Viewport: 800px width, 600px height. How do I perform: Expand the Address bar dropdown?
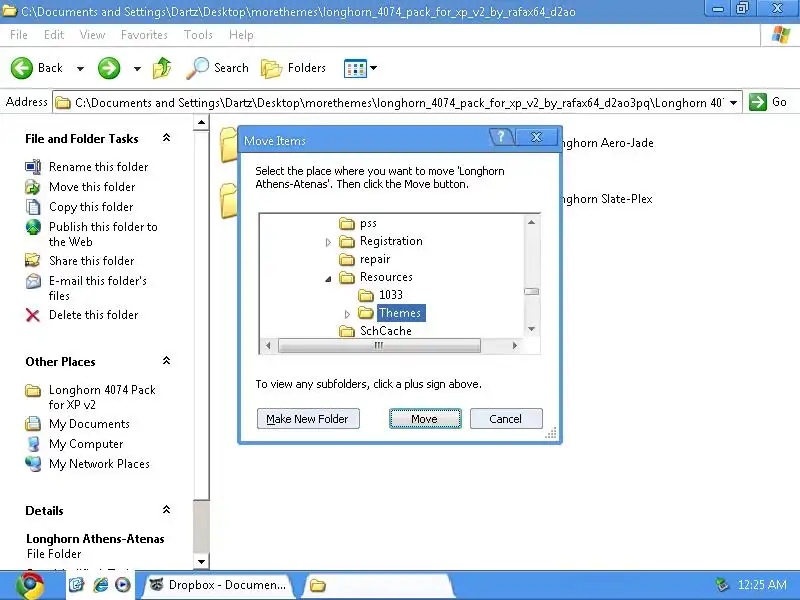point(733,103)
